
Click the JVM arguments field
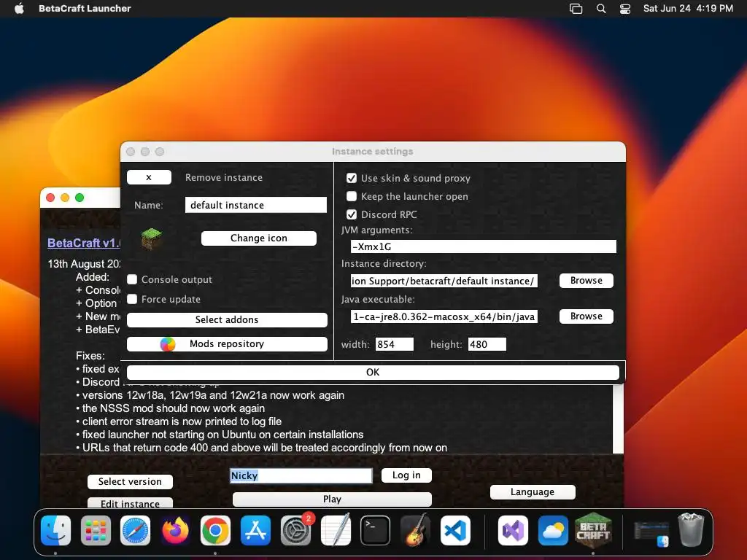pyautogui.click(x=484, y=246)
